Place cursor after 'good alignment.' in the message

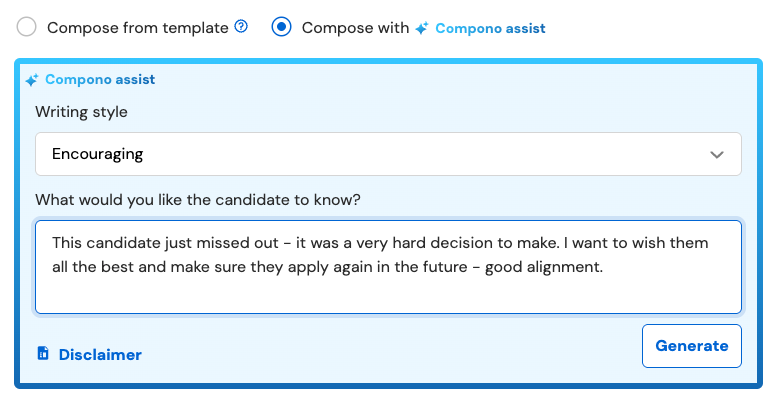tap(604, 267)
